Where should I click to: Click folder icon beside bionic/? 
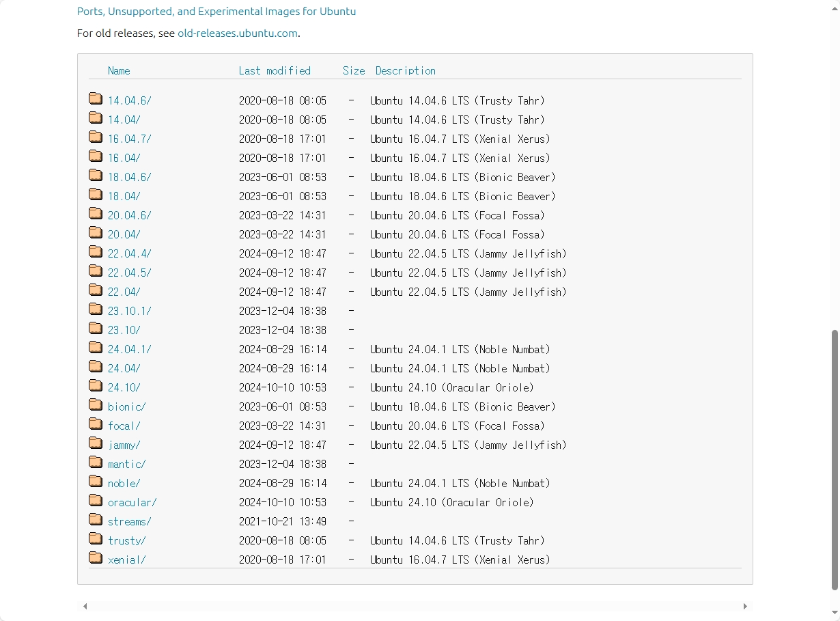pyautogui.click(x=96, y=404)
